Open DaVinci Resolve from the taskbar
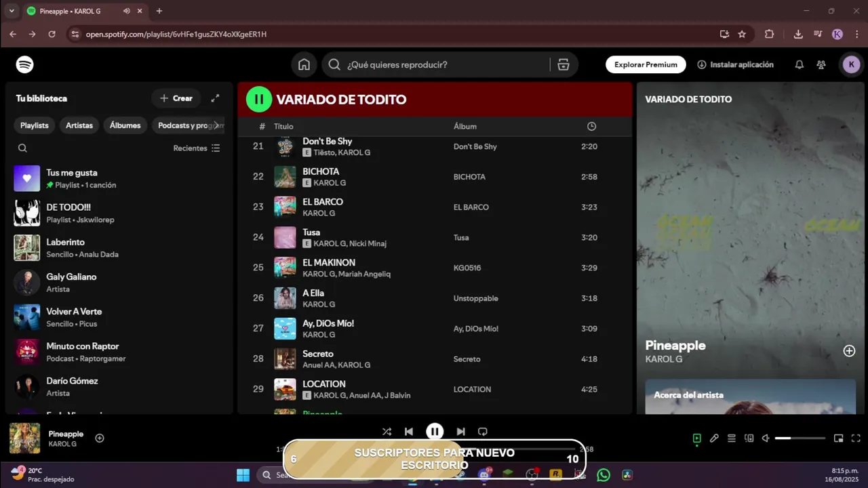Image resolution: width=868 pixels, height=488 pixels. tap(627, 475)
